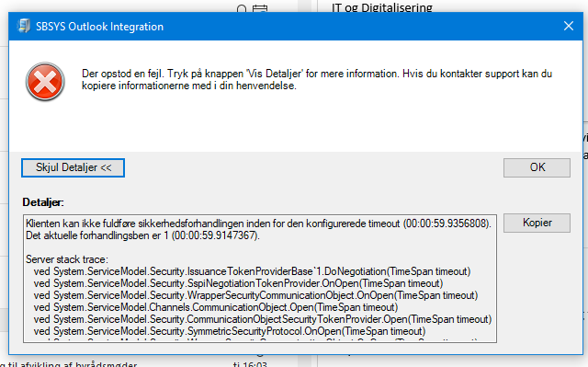The image size is (588, 367).
Task: Click the 'SBSYS Outlook Integration' title text
Action: point(100,27)
